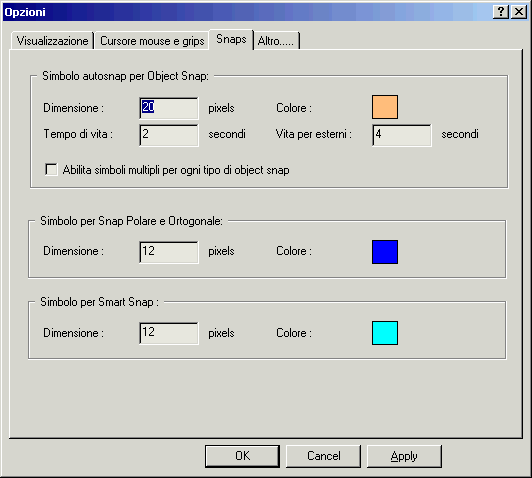Focus the autosnap Dimensione field showing 20
Image resolution: width=532 pixels, height=478 pixels.
coord(169,108)
